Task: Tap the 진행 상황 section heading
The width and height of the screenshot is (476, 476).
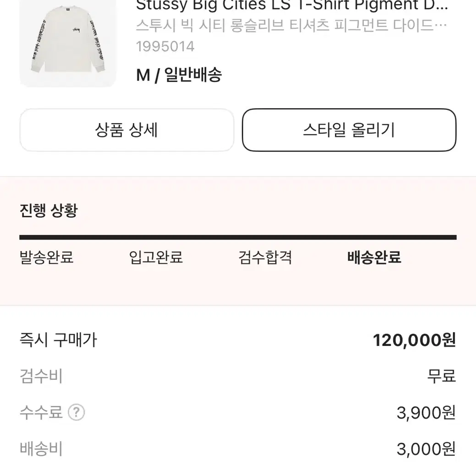Action: (49, 210)
